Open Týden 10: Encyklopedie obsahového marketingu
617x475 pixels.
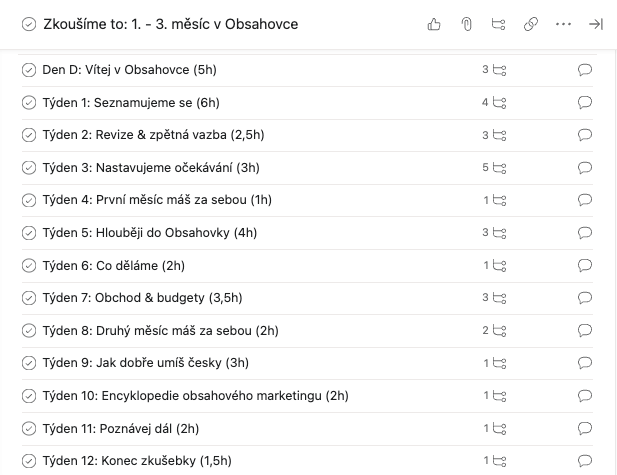coord(196,396)
